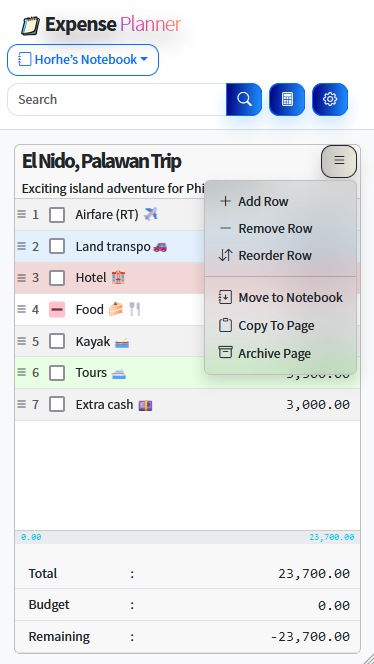Choose Move to Notebook from menu
The height and width of the screenshot is (664, 374).
(x=280, y=298)
